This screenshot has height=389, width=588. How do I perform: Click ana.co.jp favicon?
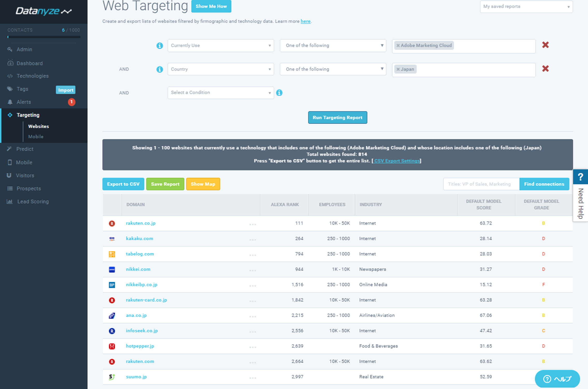point(112,315)
